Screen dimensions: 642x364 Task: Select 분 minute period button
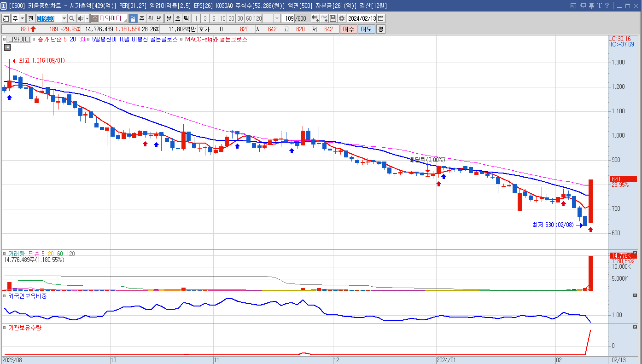[x=169, y=18]
